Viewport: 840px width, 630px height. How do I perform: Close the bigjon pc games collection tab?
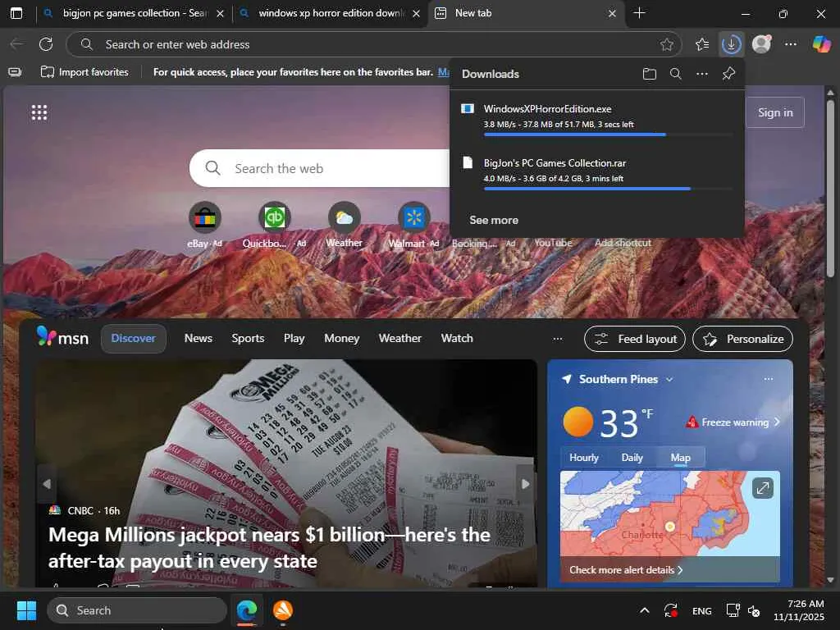[x=220, y=13]
